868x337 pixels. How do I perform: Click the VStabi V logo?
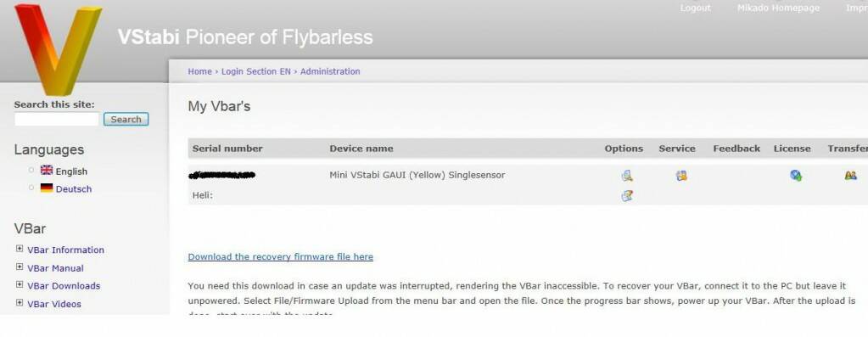(58, 48)
